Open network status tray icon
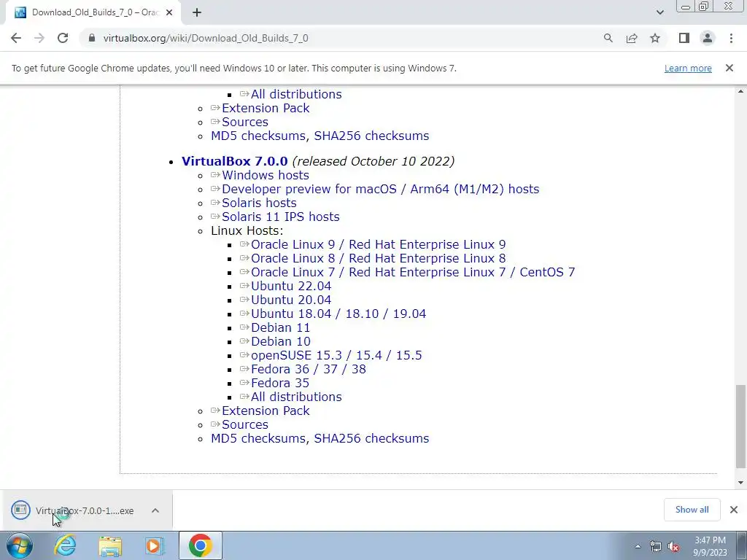Screen dimensions: 747x560 [x=656, y=546]
